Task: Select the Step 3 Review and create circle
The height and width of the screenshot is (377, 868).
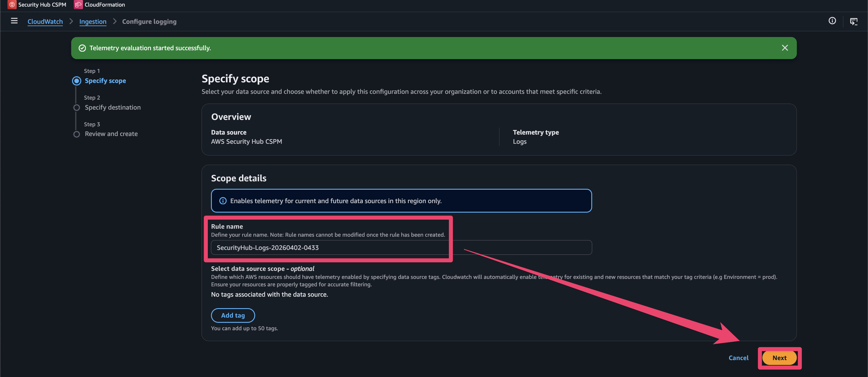Action: pyautogui.click(x=76, y=134)
